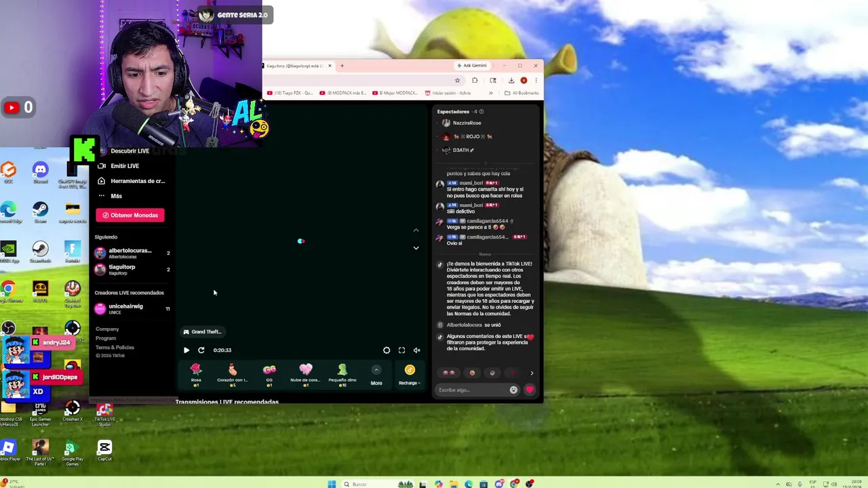
Task: Go to next LIVE with down chevron
Action: pyautogui.click(x=416, y=248)
